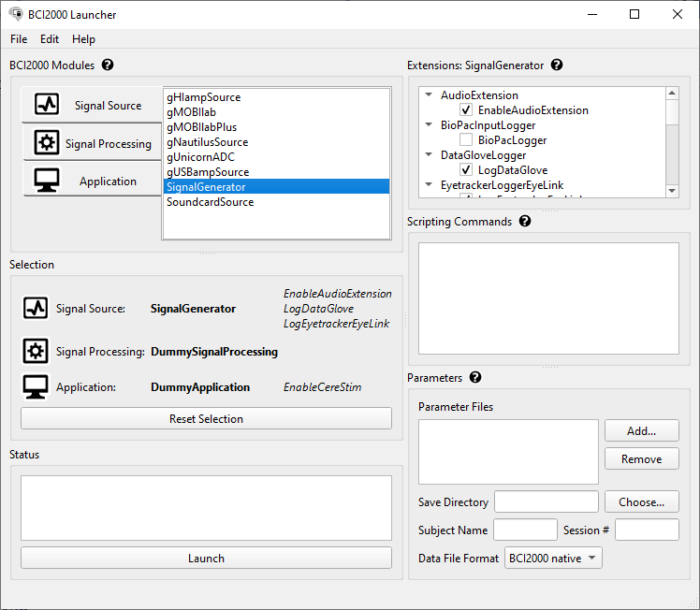Click the Session # input field
Image resolution: width=700 pixels, height=610 pixels.
pos(647,530)
